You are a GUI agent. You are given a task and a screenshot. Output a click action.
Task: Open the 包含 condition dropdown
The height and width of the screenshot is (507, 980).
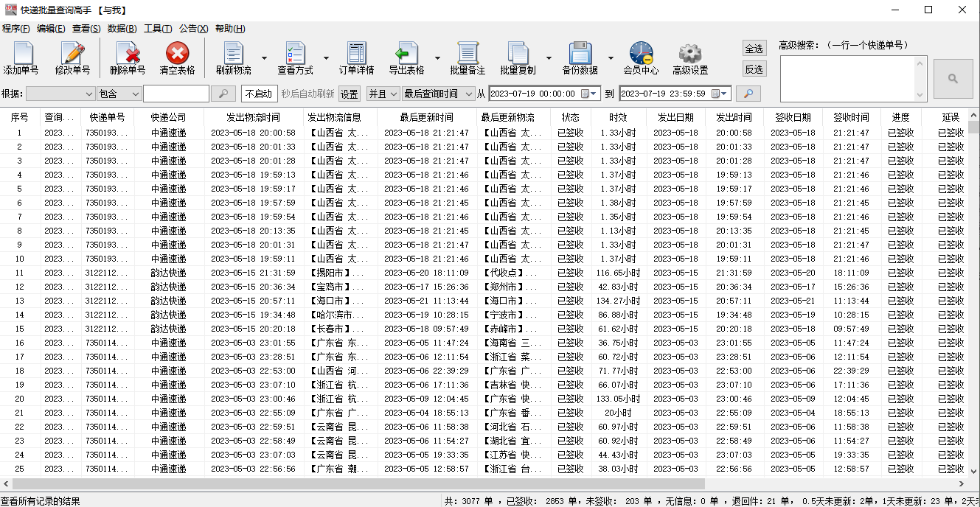tap(119, 94)
